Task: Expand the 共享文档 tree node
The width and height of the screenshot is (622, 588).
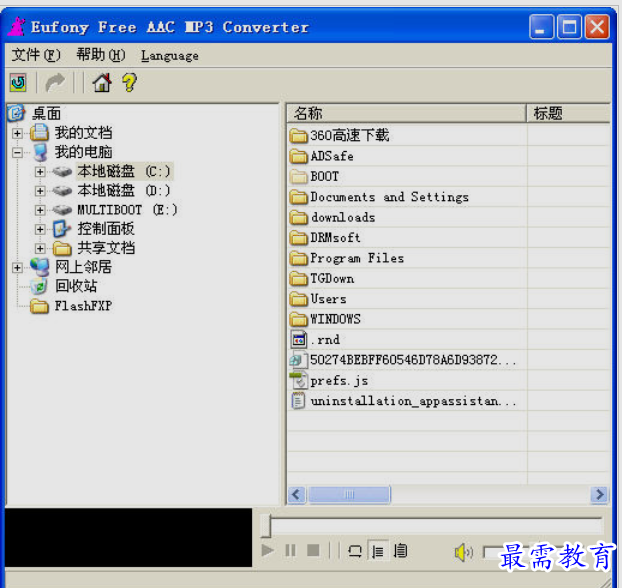Action: click(x=40, y=248)
